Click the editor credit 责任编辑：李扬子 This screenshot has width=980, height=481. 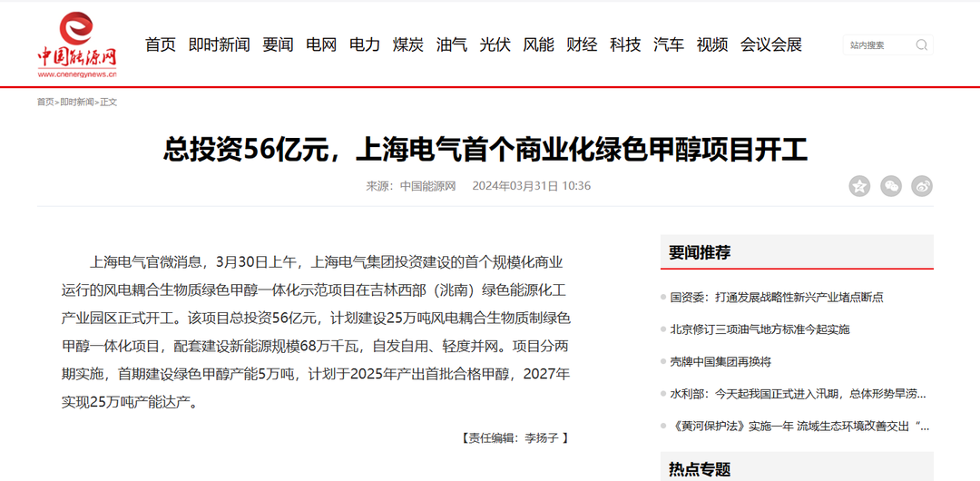[514, 437]
